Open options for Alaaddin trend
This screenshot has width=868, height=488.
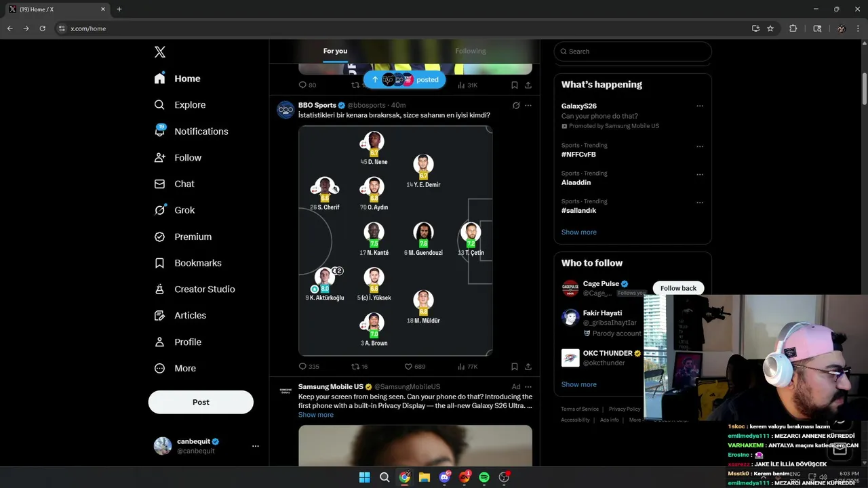point(700,174)
